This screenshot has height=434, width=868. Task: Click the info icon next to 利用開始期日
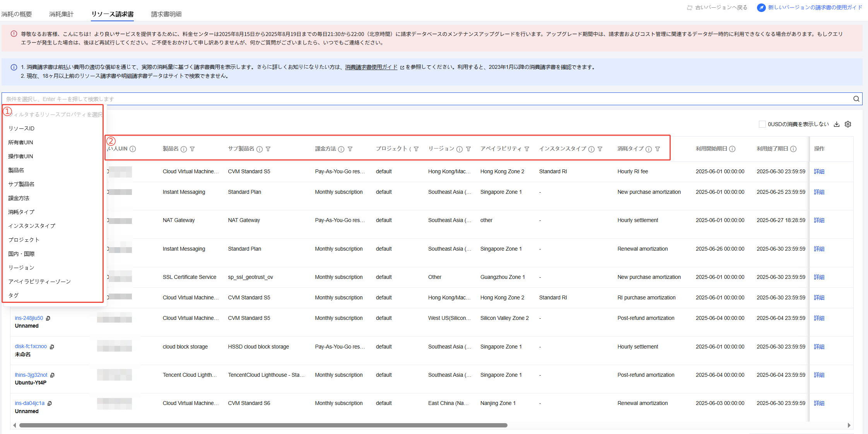(732, 149)
